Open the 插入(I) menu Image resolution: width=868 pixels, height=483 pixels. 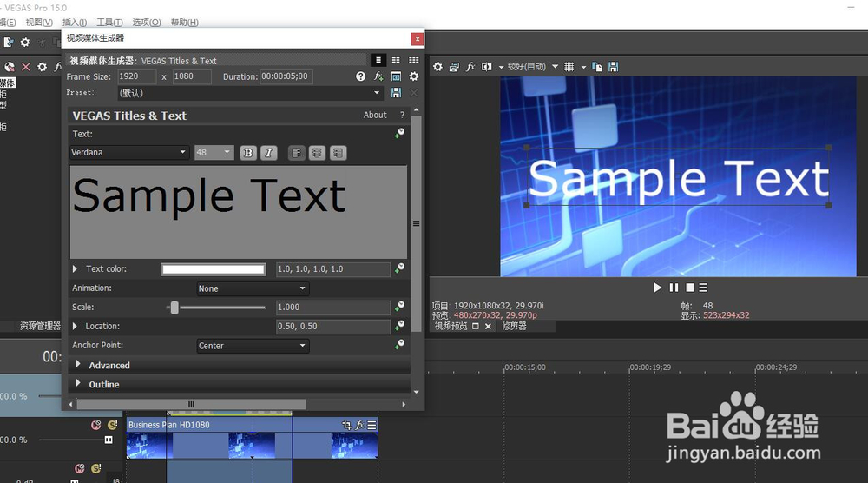(x=75, y=23)
